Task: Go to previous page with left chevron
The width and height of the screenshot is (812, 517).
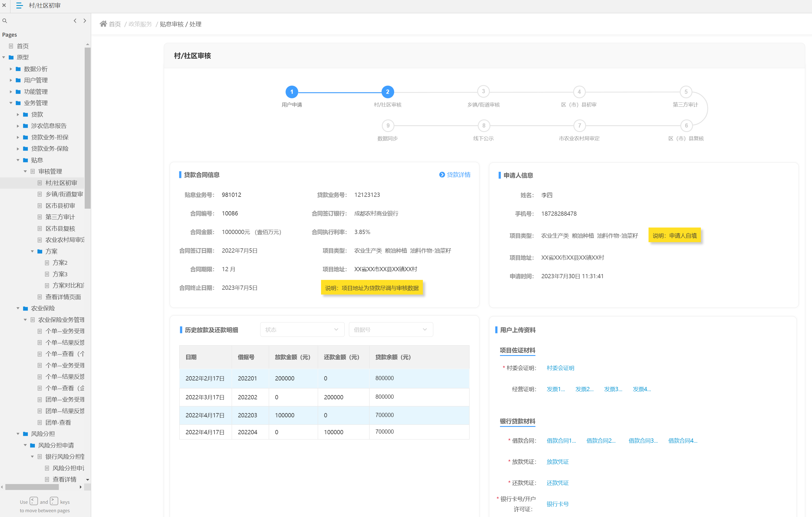Action: click(75, 21)
